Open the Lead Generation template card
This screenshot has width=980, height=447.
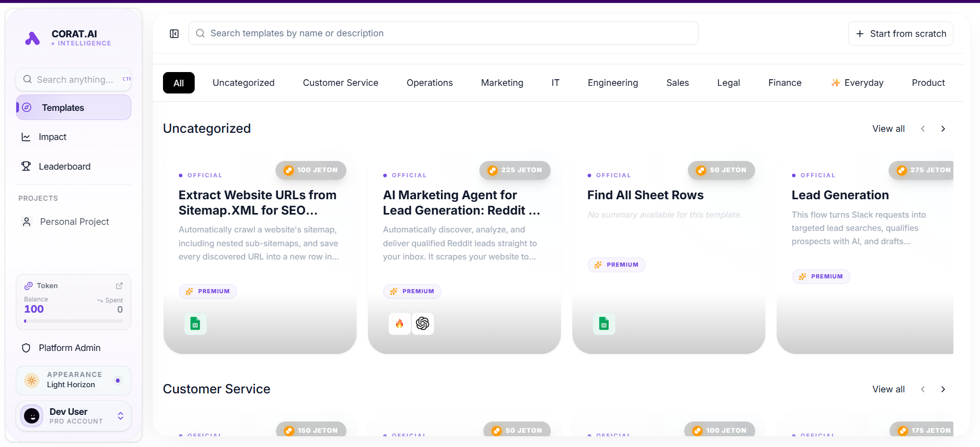(x=865, y=253)
